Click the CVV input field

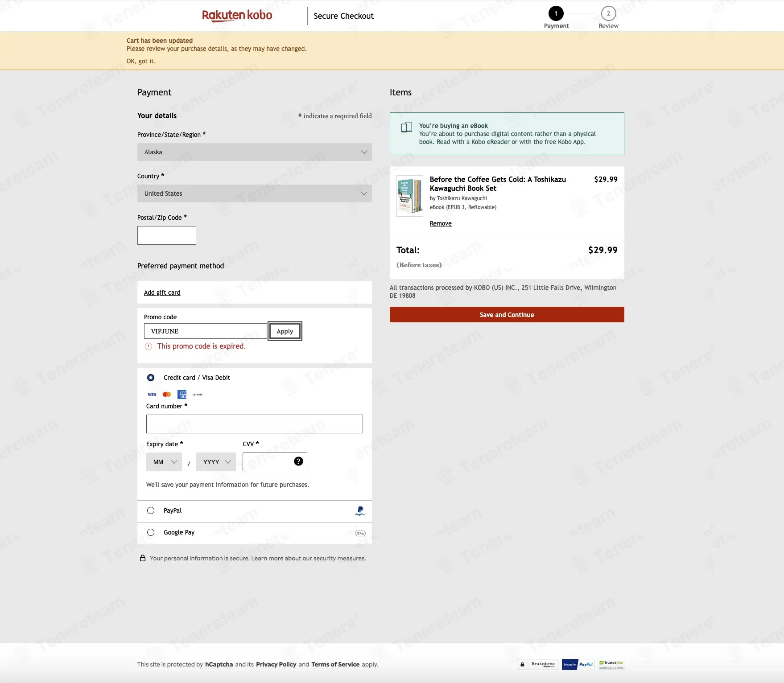(275, 462)
